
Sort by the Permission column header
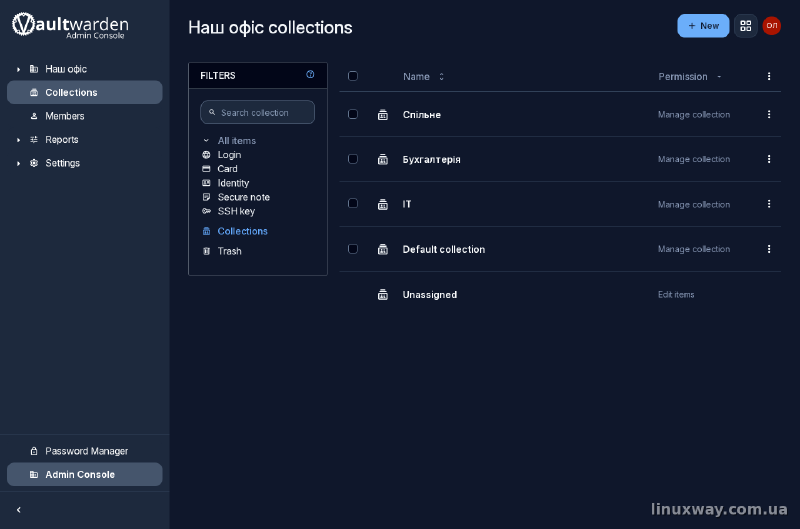(x=689, y=77)
